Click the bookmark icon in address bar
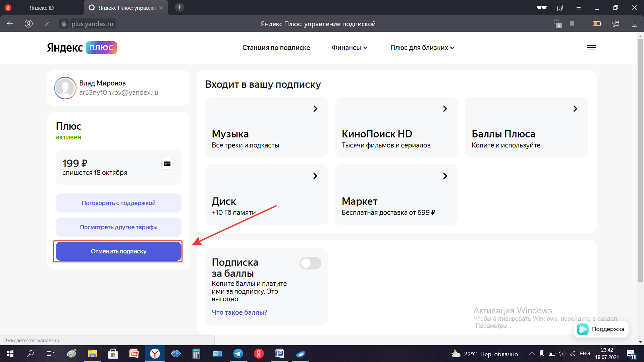This screenshot has height=362, width=644. [x=572, y=24]
